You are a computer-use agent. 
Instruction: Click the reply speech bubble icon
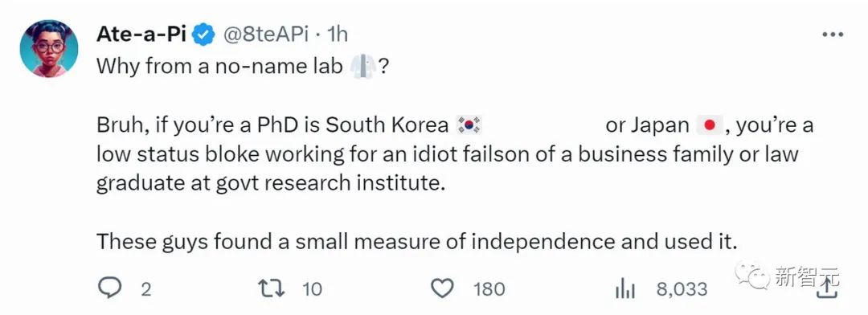pos(108,288)
